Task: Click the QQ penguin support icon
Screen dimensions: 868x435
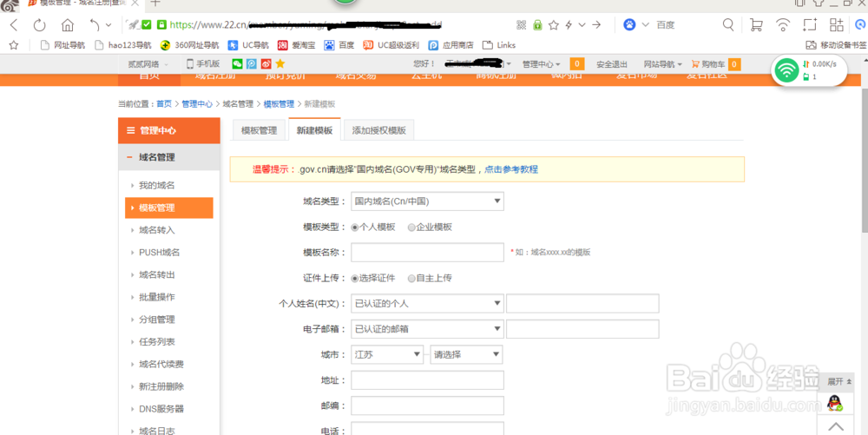Action: click(x=835, y=403)
